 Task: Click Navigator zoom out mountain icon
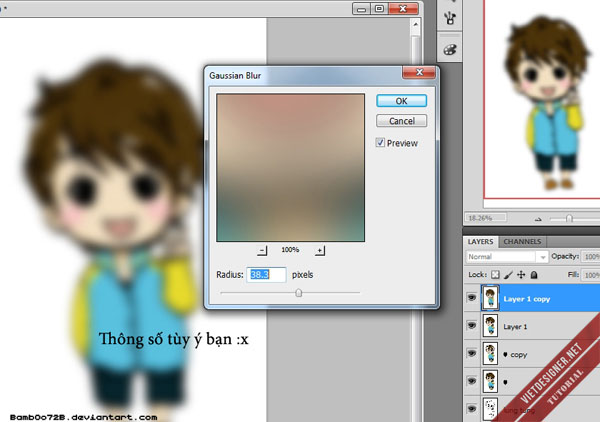(538, 219)
